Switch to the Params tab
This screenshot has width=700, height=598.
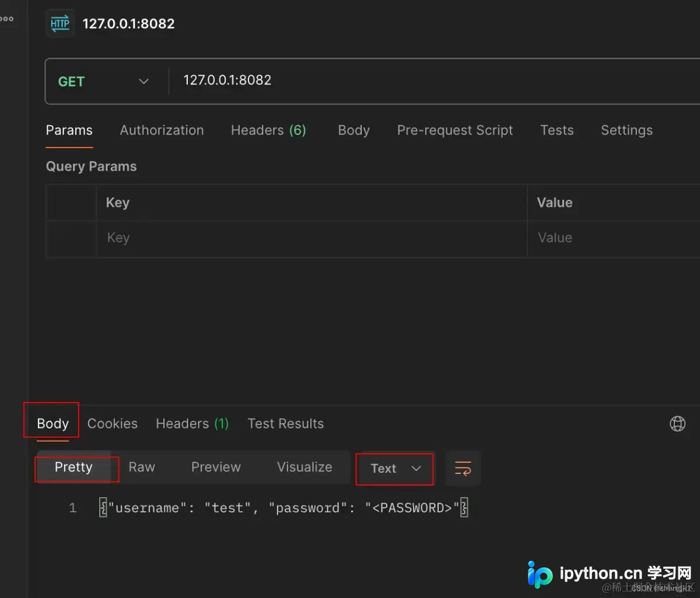[69, 131]
